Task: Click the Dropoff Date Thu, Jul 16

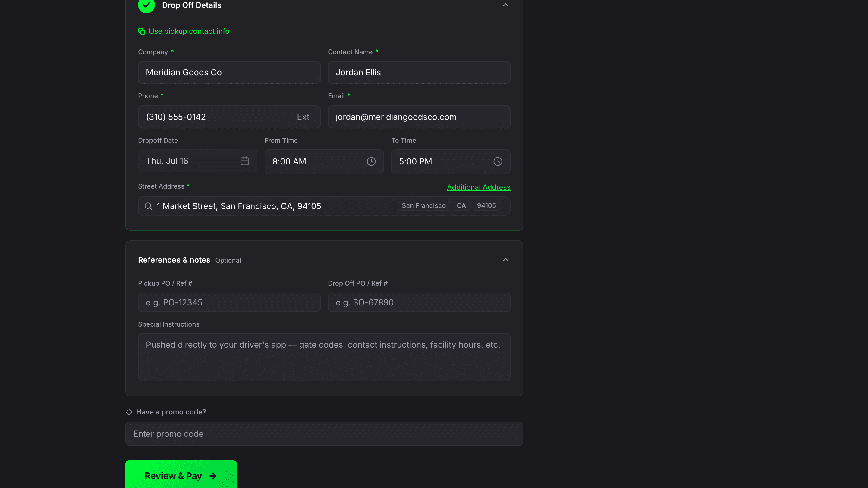Action: [197, 161]
